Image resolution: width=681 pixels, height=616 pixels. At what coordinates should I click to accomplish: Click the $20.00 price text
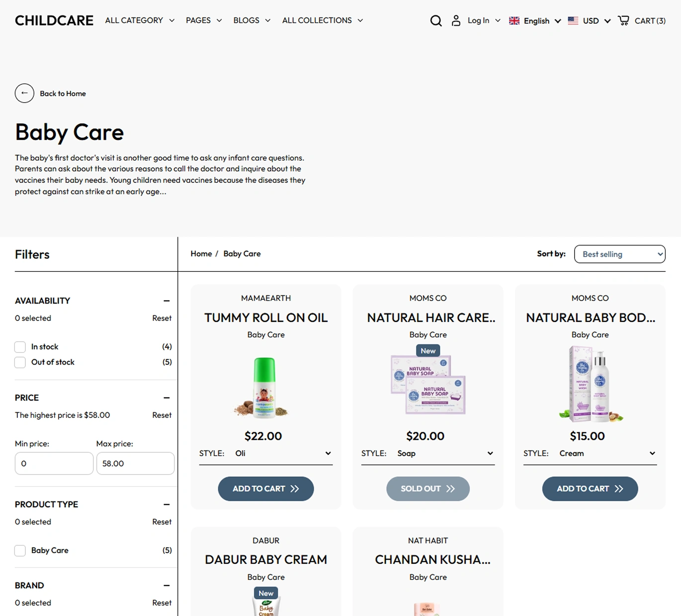click(x=425, y=436)
